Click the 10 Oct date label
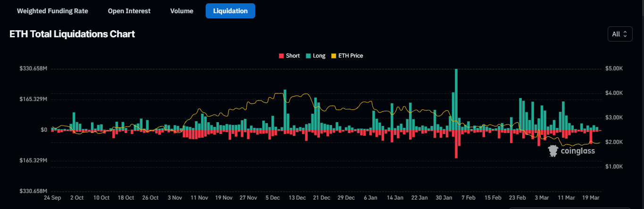The width and height of the screenshot is (644, 209). pyautogui.click(x=101, y=198)
